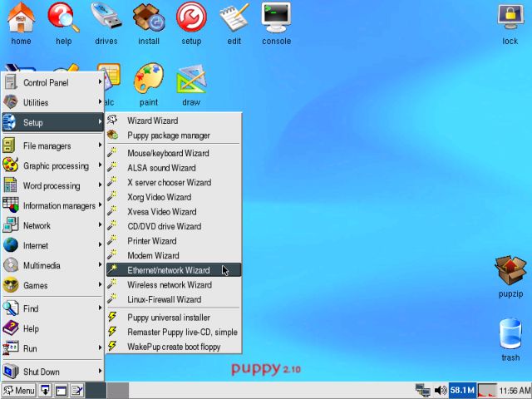Open X server chooser Wizard
This screenshot has width=532, height=399.
point(174,182)
